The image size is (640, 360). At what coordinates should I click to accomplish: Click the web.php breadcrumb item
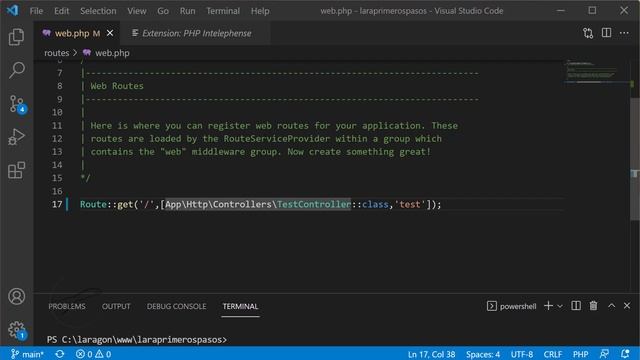(107, 53)
